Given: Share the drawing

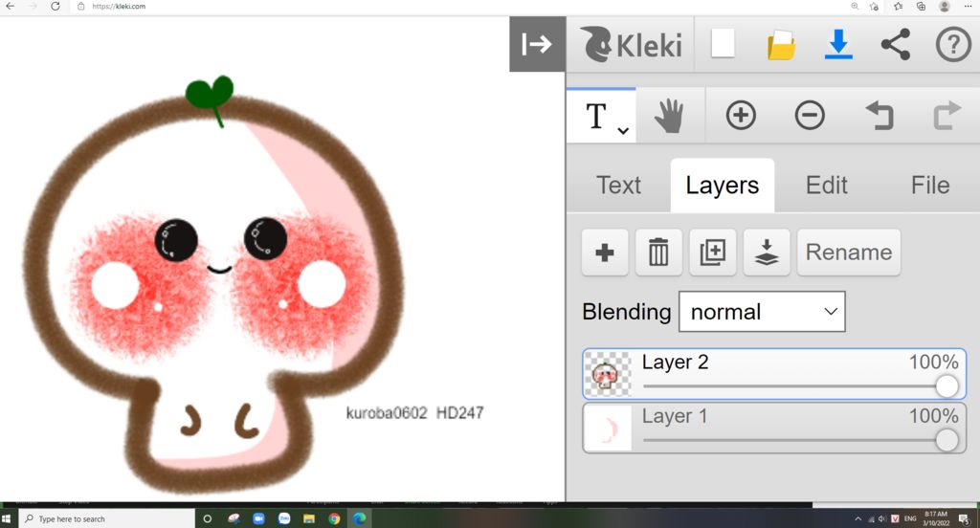Looking at the screenshot, I should 895,44.
